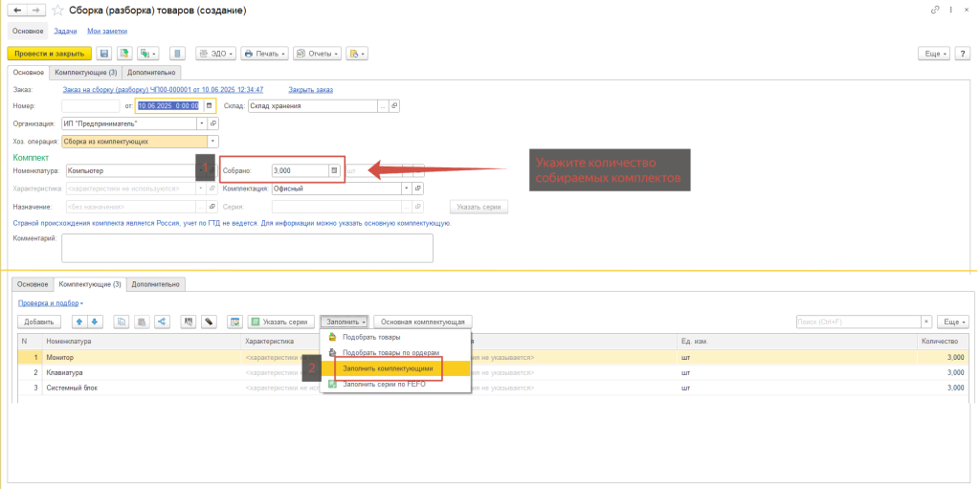Click the back navigation arrow

(x=15, y=11)
